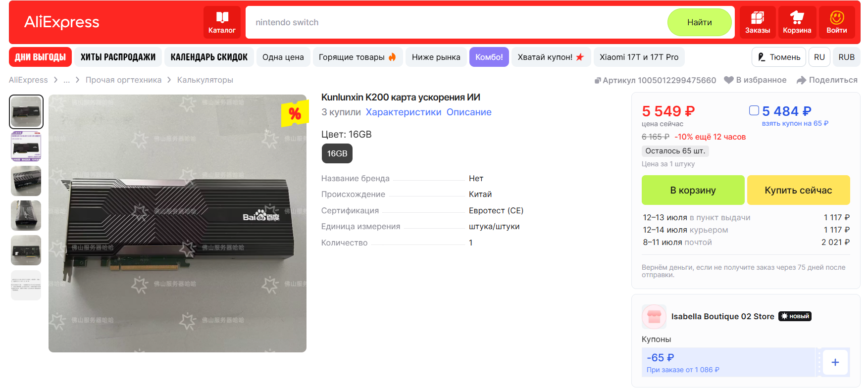Image resolution: width=868 pixels, height=389 pixels.
Task: Click the 8–11 июля почтой delivery row
Action: tap(746, 242)
